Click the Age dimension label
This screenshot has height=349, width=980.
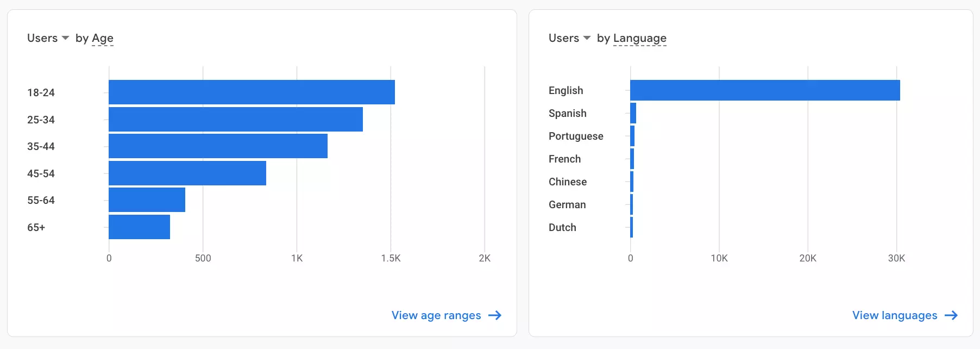(x=103, y=38)
